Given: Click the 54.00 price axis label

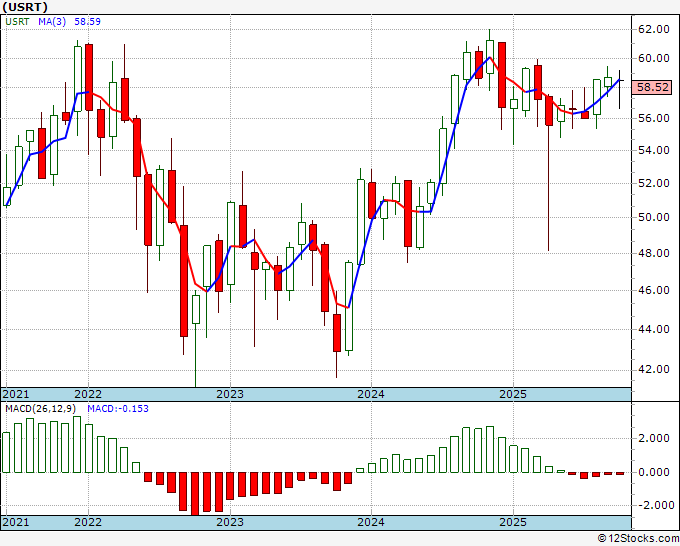Looking at the screenshot, I should 654,150.
